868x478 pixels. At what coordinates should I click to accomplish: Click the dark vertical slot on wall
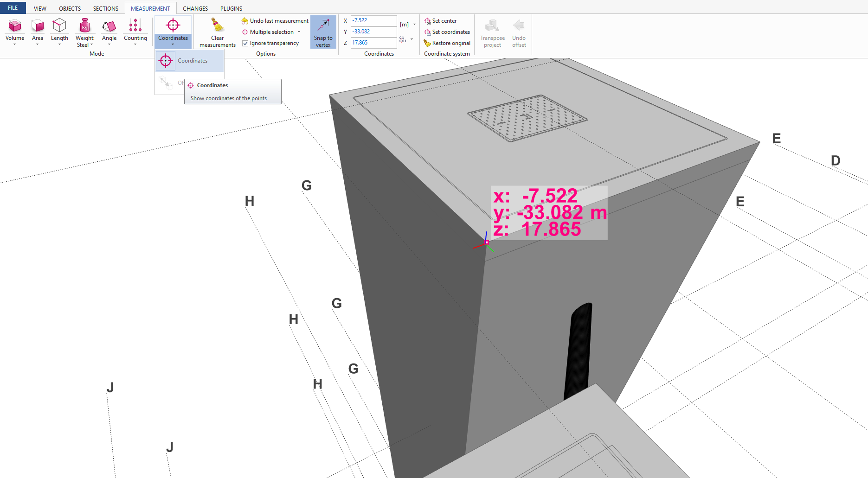[x=578, y=351]
